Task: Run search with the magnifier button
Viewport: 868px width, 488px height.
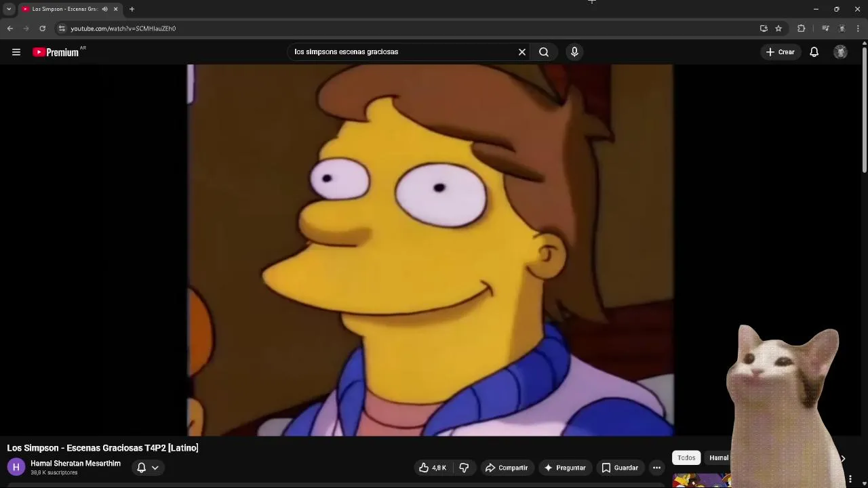Action: [544, 52]
